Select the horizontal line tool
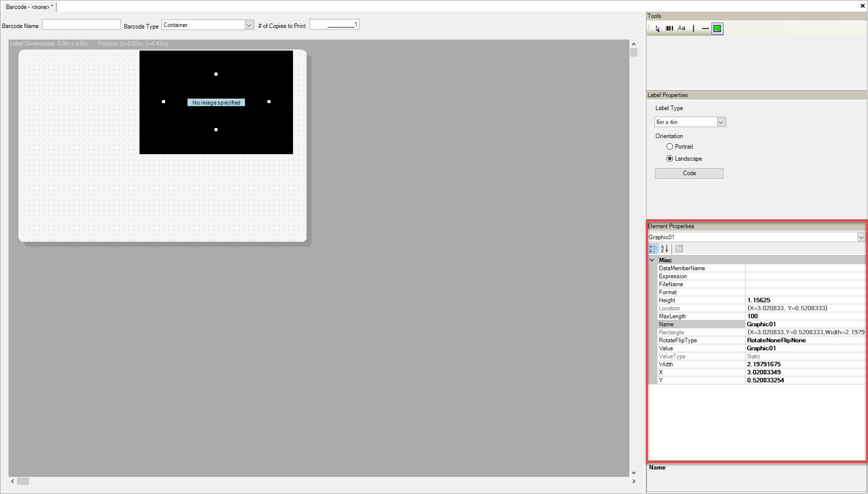The image size is (868, 494). pos(705,29)
